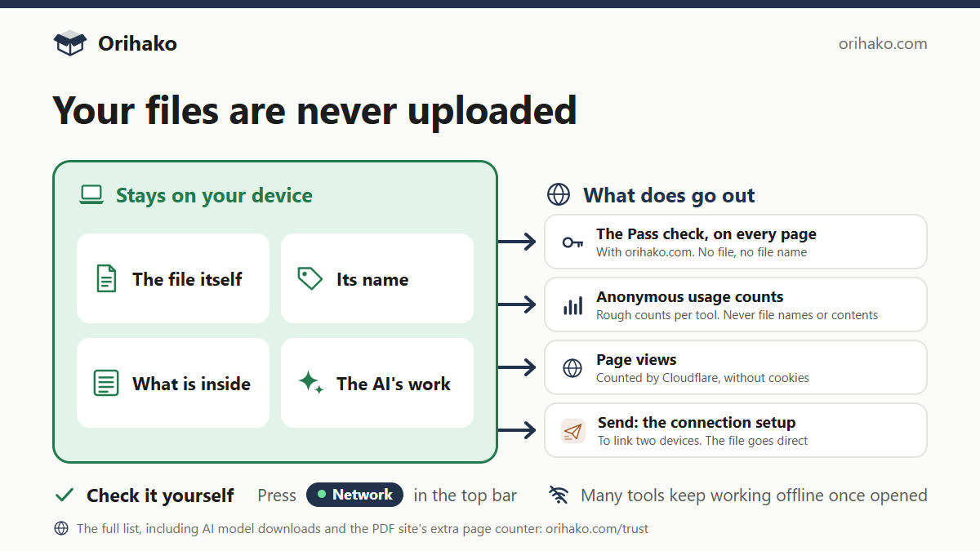Viewport: 980px width, 551px height.
Task: Click the heading Your files are never uploaded
Action: coord(314,110)
